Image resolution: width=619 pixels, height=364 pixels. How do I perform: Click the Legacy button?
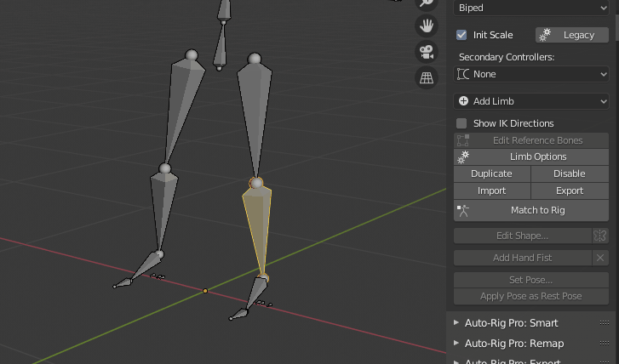[572, 35]
